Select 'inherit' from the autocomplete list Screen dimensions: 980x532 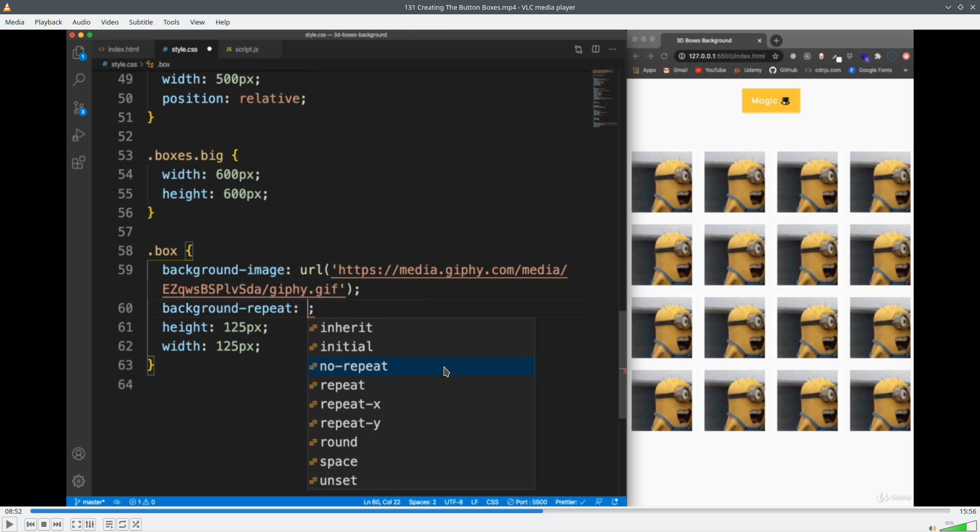[x=421, y=328]
